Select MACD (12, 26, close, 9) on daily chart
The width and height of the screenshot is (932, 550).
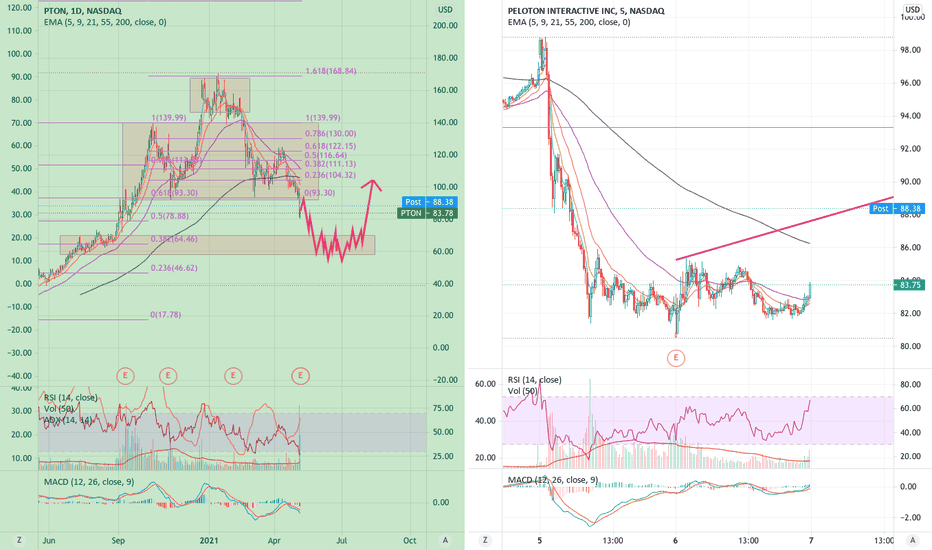click(89, 482)
